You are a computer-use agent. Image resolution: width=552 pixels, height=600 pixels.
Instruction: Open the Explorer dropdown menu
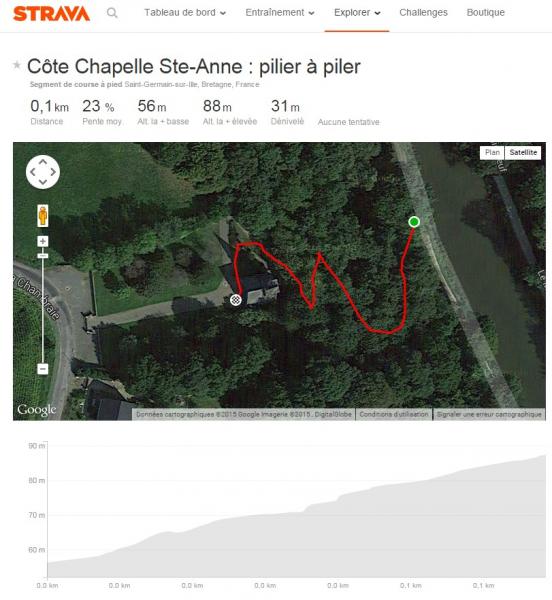coord(357,13)
